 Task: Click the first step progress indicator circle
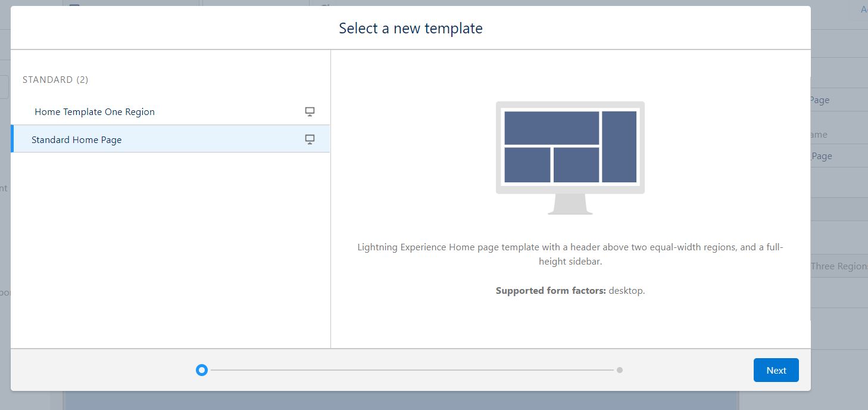pyautogui.click(x=202, y=370)
